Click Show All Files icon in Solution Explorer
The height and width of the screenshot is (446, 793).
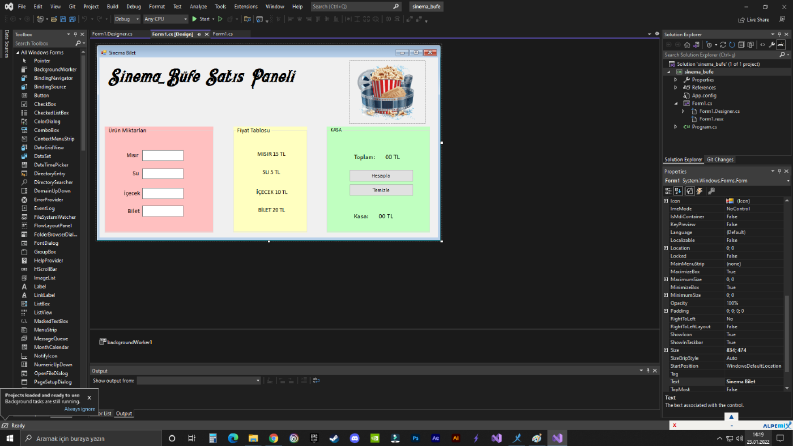coord(751,45)
